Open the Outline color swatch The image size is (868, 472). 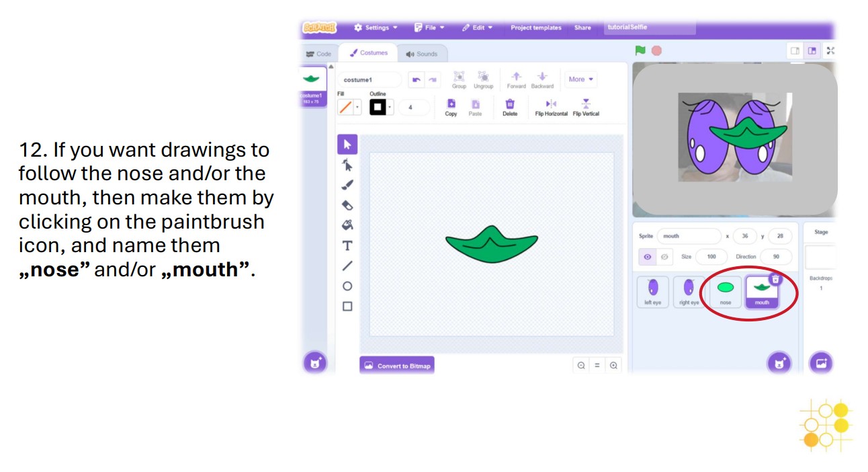click(381, 107)
